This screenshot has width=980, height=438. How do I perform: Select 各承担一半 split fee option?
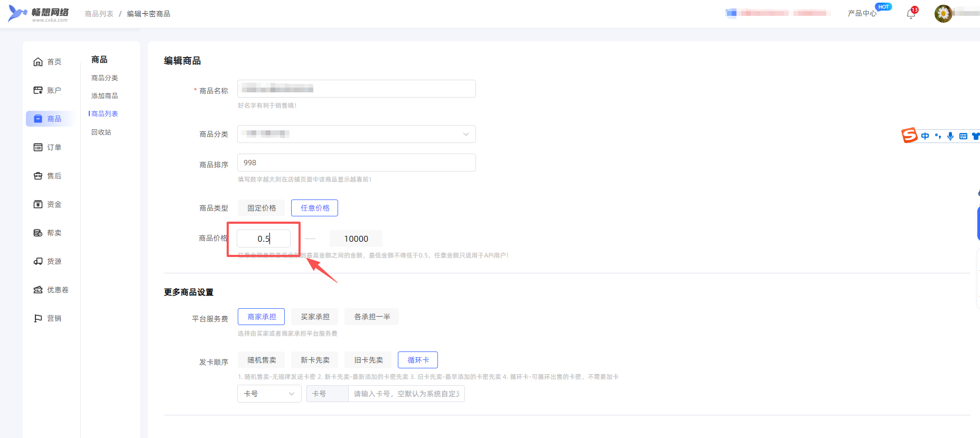(x=372, y=317)
